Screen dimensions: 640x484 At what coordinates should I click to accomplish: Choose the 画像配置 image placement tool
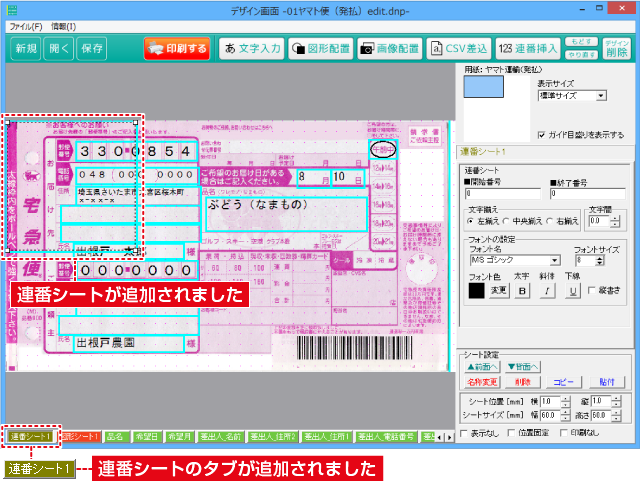click(390, 49)
